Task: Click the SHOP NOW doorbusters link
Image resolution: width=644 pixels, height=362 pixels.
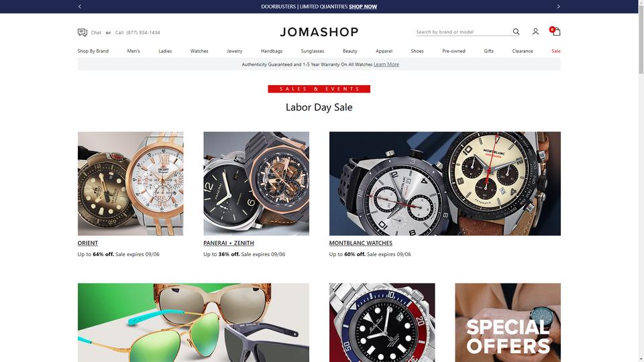Action: click(x=363, y=7)
